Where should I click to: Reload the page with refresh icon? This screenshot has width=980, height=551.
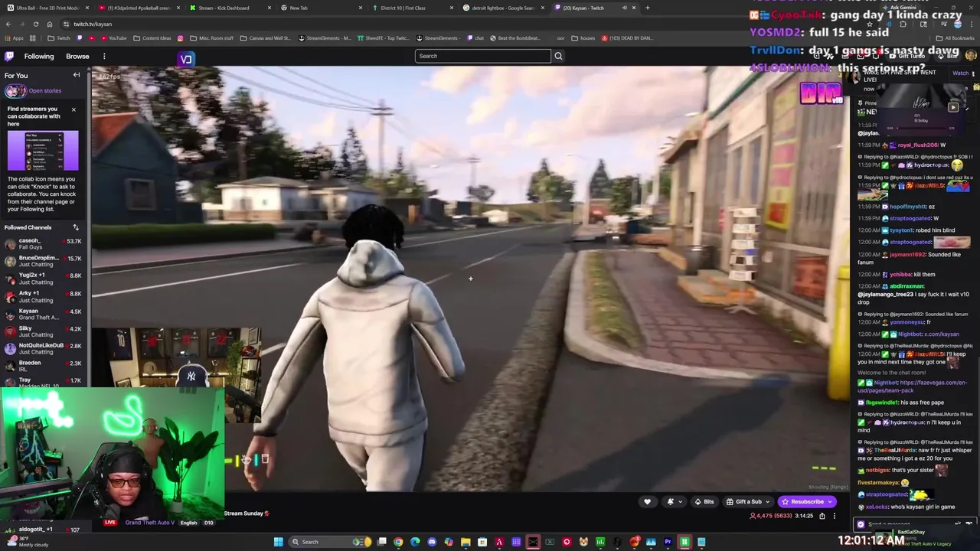(35, 24)
